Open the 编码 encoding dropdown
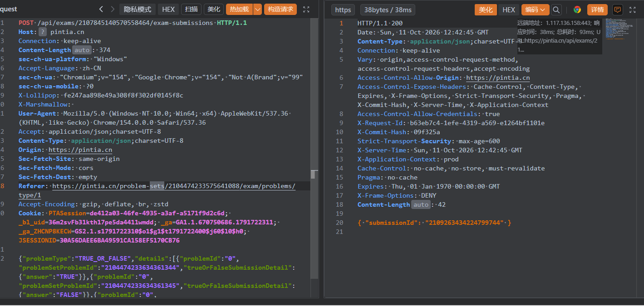 click(536, 10)
